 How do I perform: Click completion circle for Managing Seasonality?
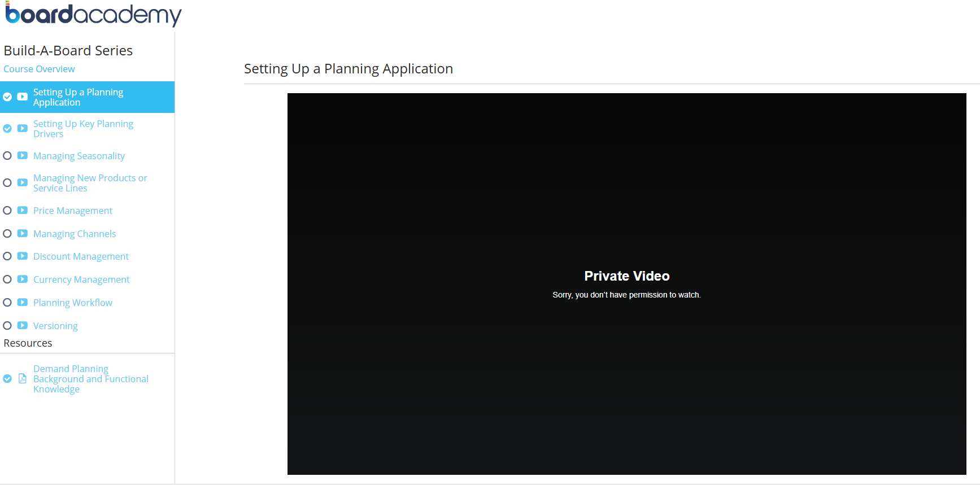(7, 155)
